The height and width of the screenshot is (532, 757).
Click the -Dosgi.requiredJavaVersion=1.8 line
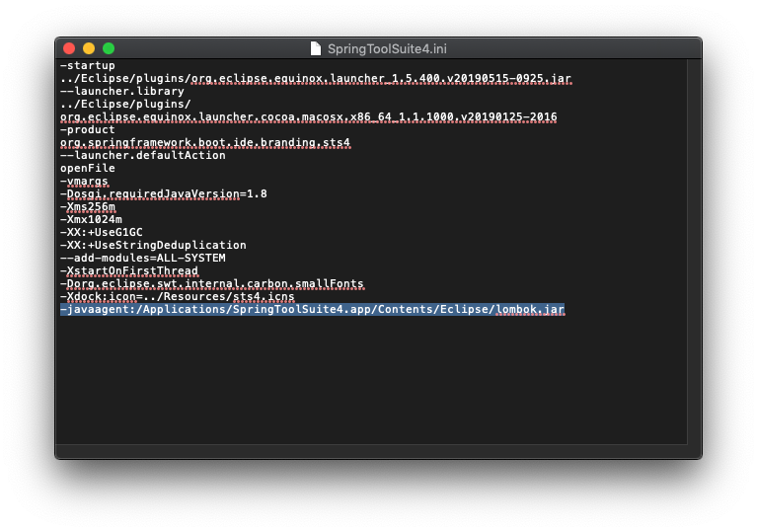pos(164,193)
